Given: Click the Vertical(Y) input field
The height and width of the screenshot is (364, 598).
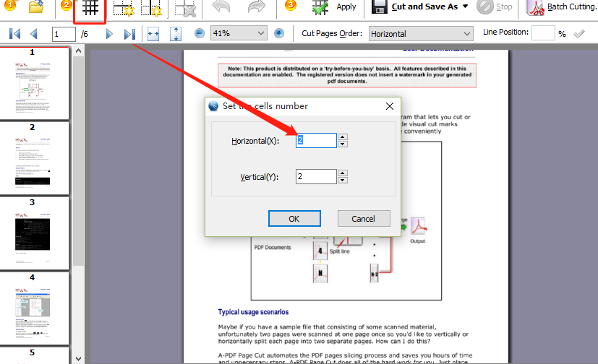Looking at the screenshot, I should (x=316, y=177).
